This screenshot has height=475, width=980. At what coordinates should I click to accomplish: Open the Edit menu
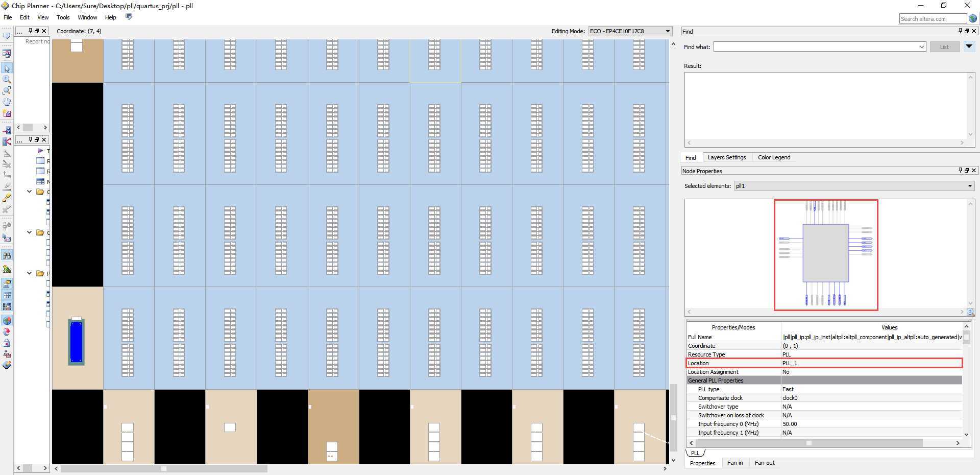coord(24,17)
